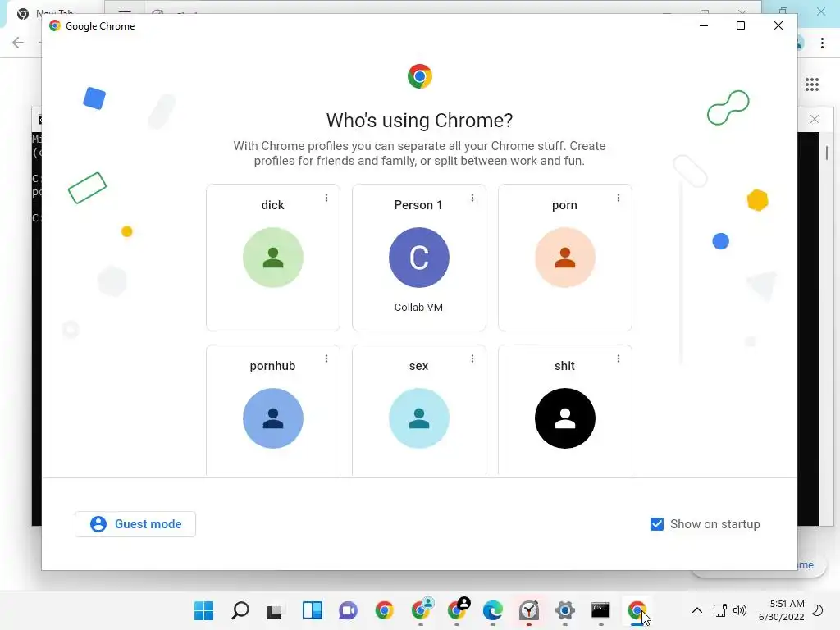Open the Chat taskbar icon
The image size is (840, 630).
point(348,610)
